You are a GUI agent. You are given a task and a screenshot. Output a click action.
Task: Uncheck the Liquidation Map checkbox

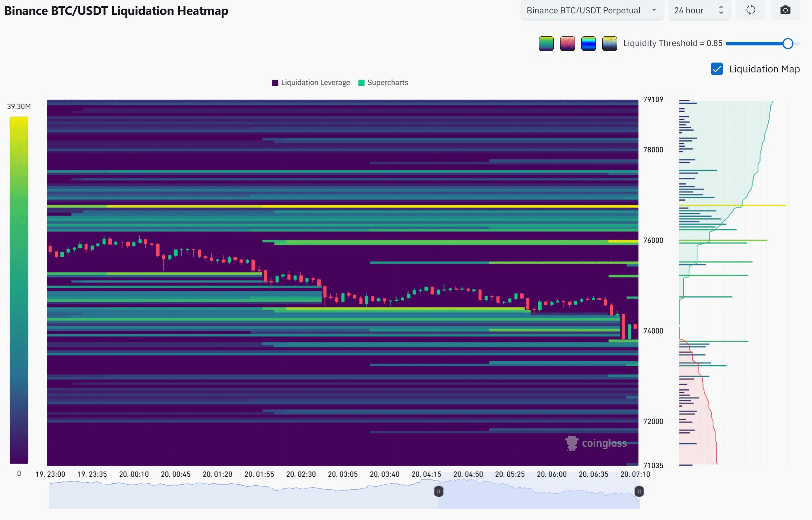click(x=717, y=69)
